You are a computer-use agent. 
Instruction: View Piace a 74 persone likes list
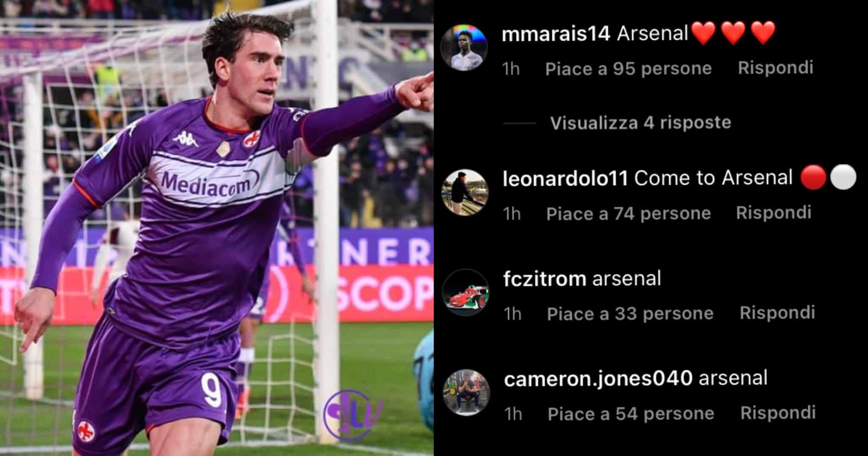click(629, 214)
